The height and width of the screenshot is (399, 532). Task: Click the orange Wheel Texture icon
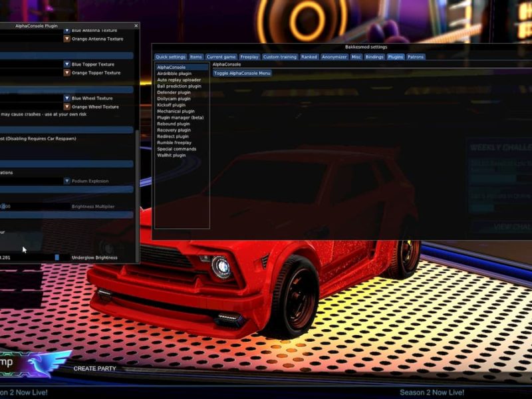[66, 106]
